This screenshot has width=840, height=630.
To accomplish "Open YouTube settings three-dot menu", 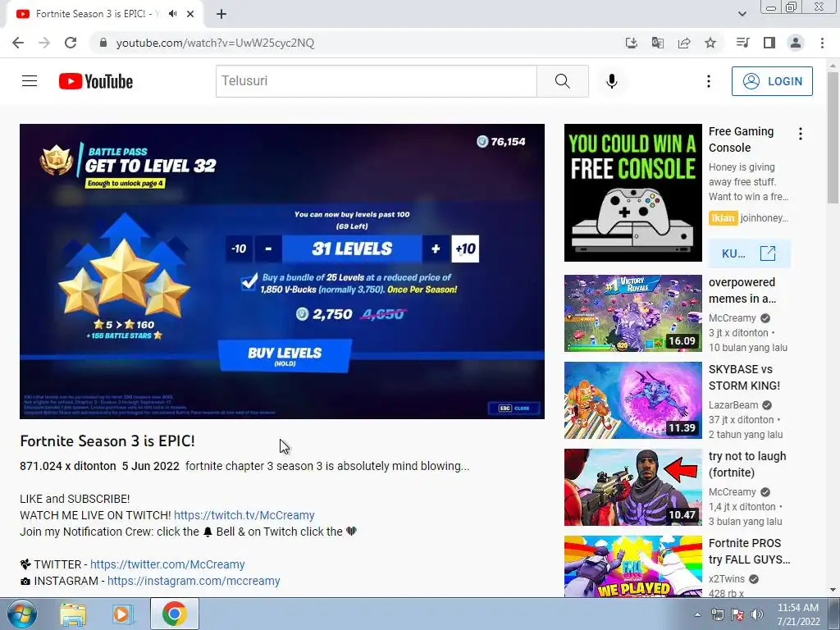I will (x=708, y=81).
